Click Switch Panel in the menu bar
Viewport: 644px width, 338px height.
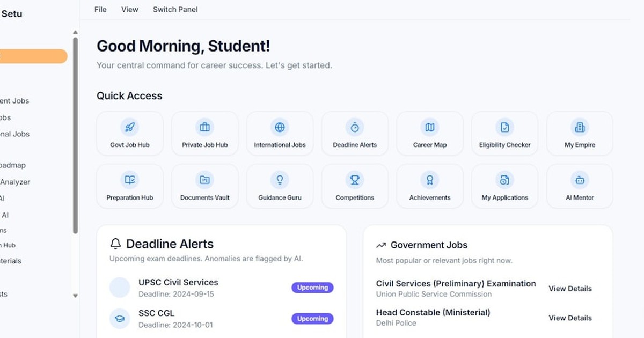[x=175, y=9]
